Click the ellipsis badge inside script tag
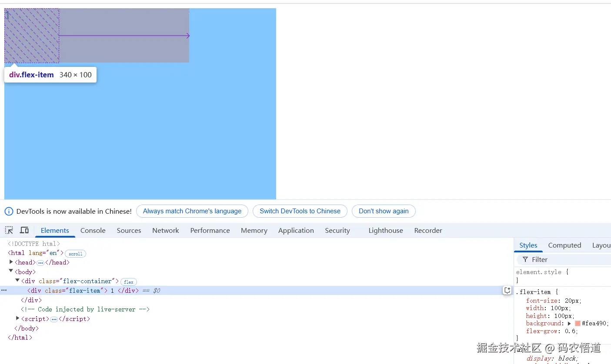Image resolution: width=611 pixels, height=364 pixels. pyautogui.click(x=54, y=319)
